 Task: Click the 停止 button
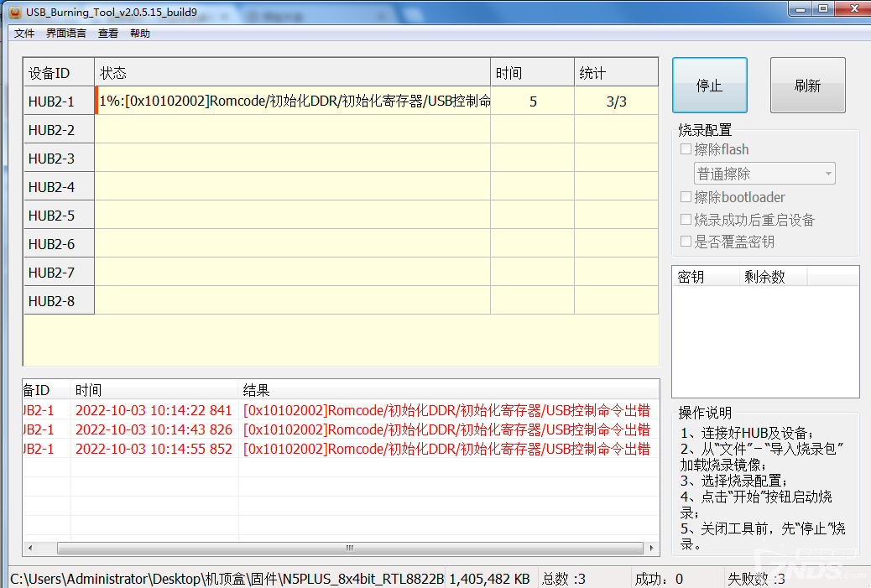[x=709, y=86]
